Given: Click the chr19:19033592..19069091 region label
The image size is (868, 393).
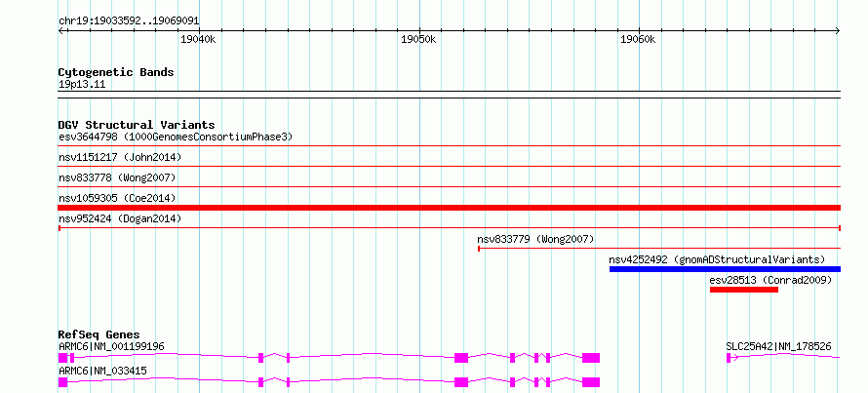Looking at the screenshot, I should (129, 21).
